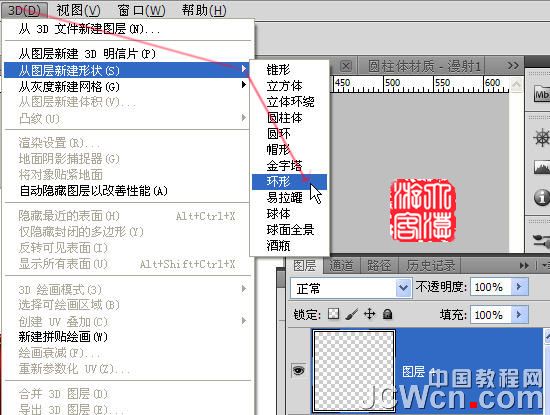Select 环形 shape
This screenshot has height=415, width=550.
coord(289,182)
